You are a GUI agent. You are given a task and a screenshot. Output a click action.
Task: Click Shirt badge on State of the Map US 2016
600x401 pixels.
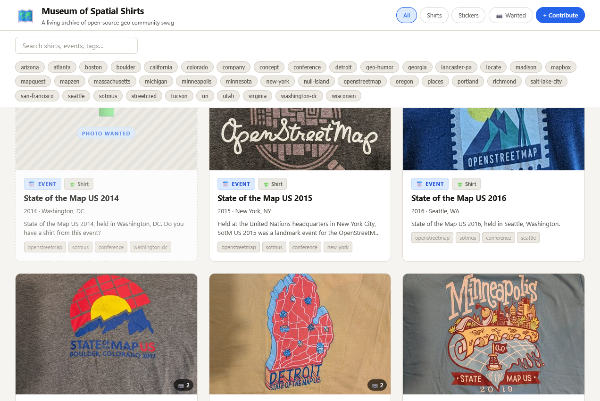(x=466, y=184)
